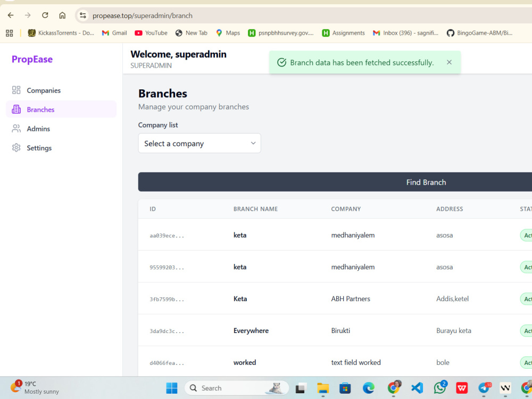The height and width of the screenshot is (399, 532).
Task: Open the apps grid icon in bookmarks bar
Action: 10,33
